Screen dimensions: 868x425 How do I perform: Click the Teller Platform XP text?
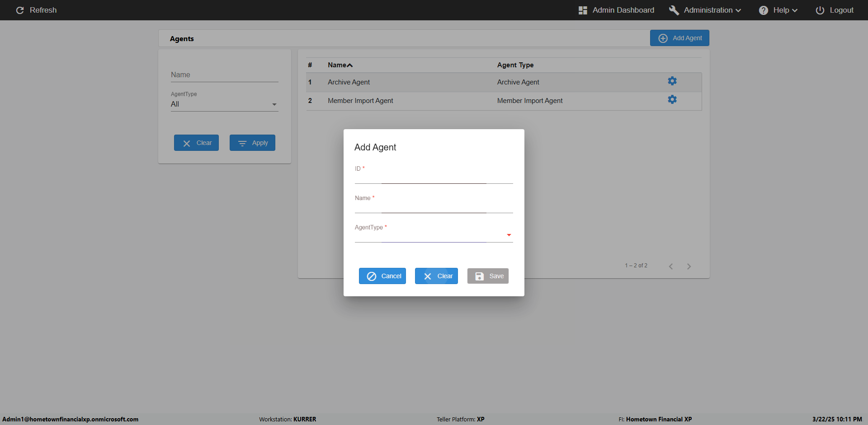460,419
